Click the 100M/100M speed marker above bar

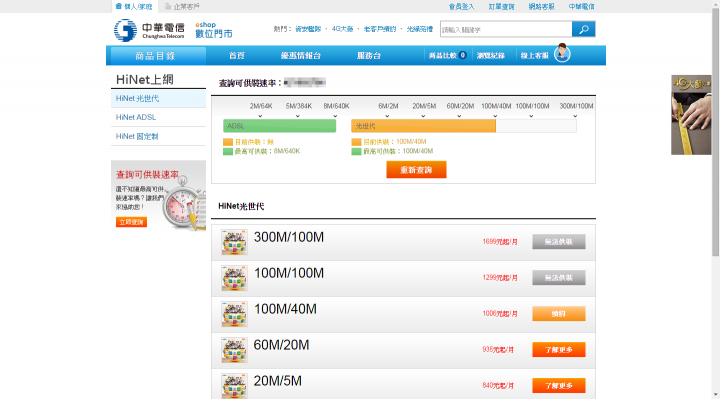[x=532, y=106]
